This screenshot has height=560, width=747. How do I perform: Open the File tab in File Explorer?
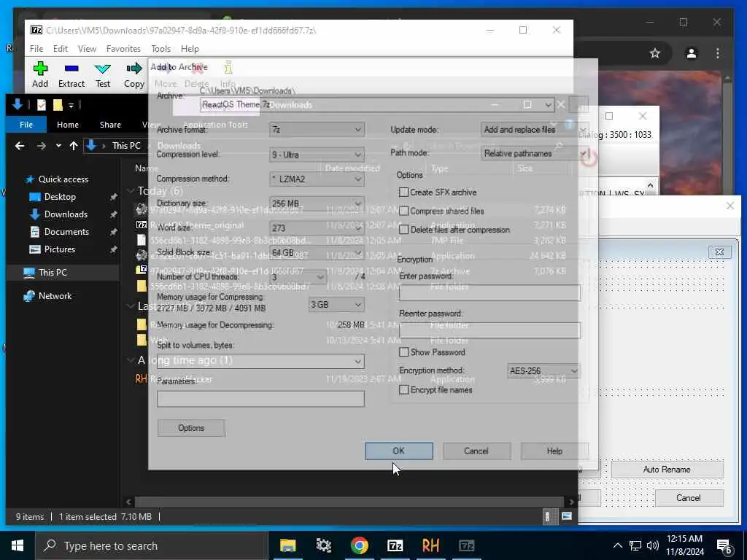tap(26, 125)
